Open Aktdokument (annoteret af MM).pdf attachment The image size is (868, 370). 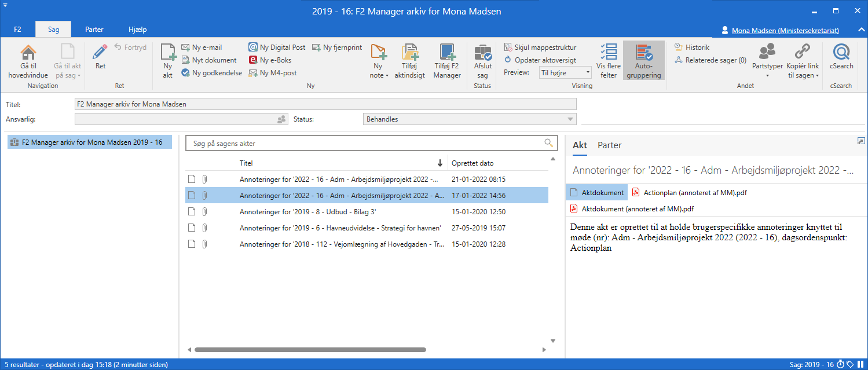[x=632, y=208]
